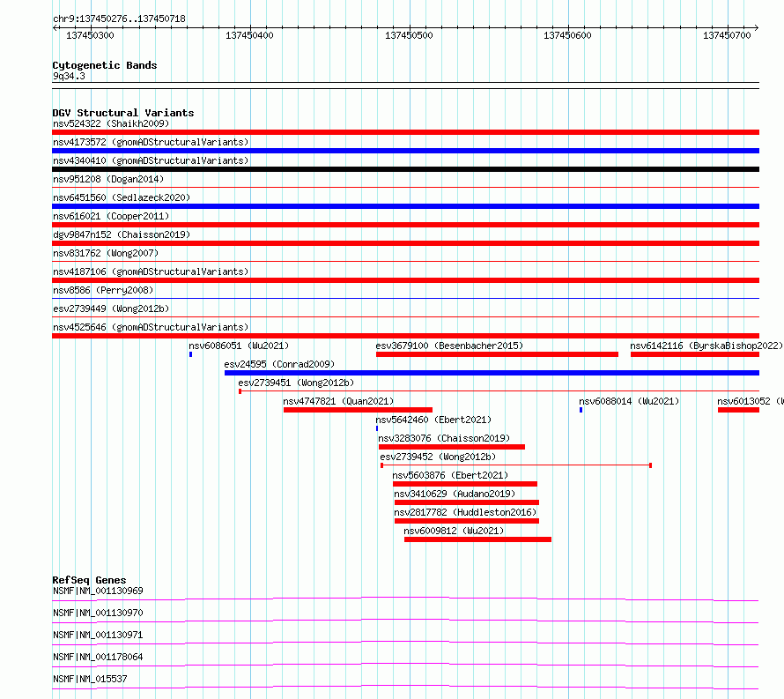This screenshot has width=784, height=699.
Task: Select the thin red line of esv2739452
Action: (x=516, y=465)
